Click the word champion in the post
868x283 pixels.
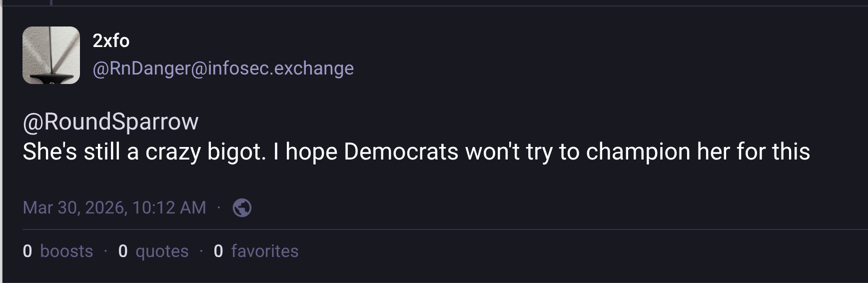[638, 151]
